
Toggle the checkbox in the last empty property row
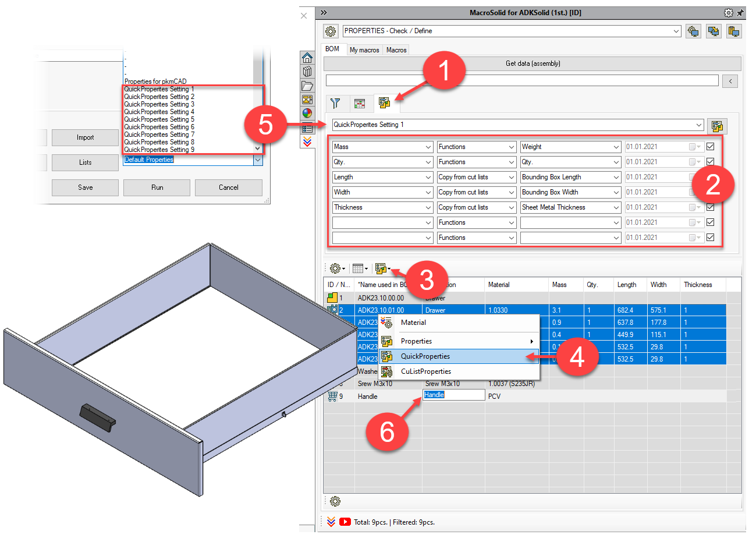click(x=710, y=238)
